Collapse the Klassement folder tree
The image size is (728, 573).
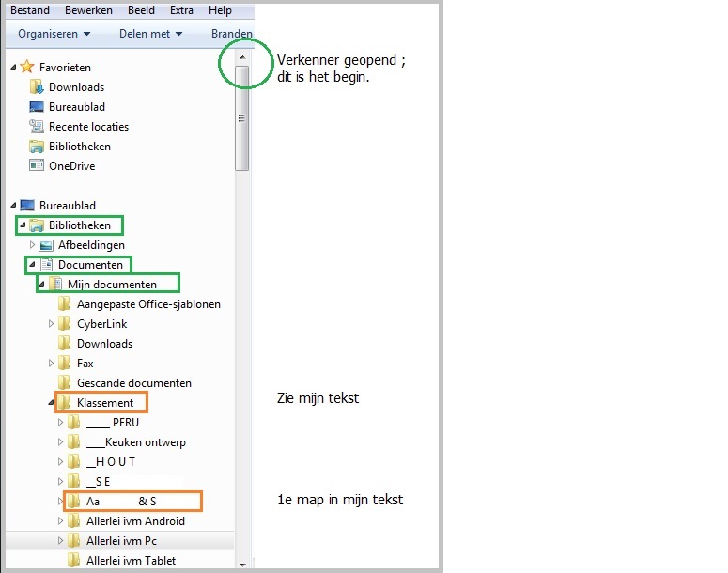[51, 403]
